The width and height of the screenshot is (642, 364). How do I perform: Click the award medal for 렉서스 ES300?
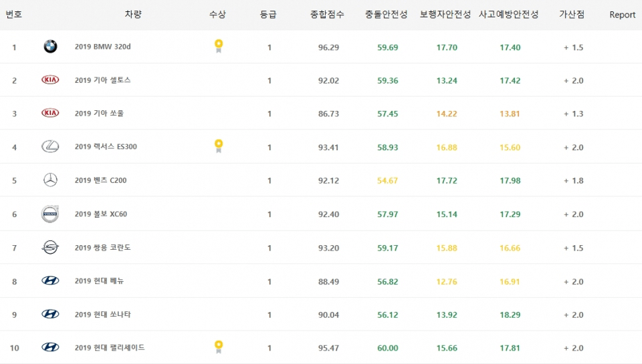pos(219,146)
